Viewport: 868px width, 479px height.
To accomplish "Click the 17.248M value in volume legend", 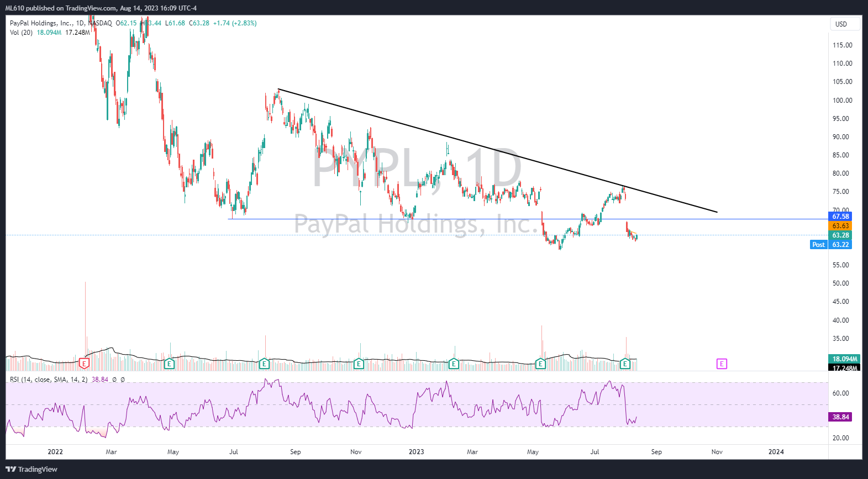I will coord(77,33).
